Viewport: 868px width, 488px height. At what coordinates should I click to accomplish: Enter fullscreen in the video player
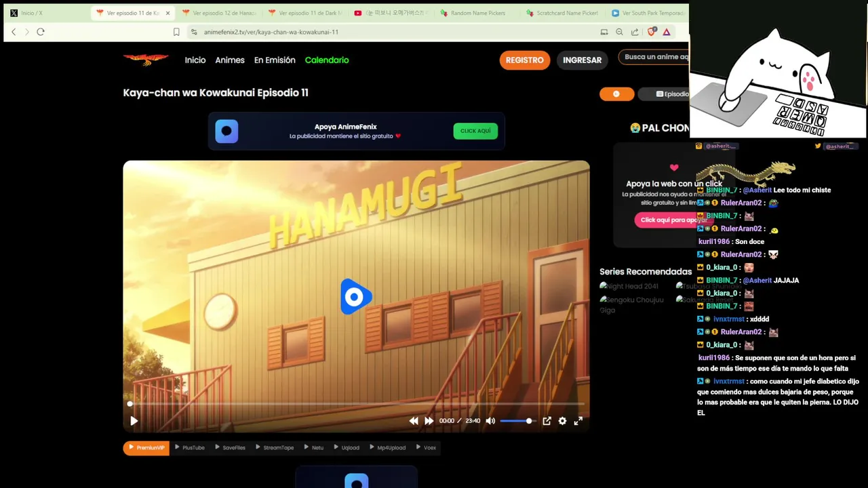[x=578, y=421]
